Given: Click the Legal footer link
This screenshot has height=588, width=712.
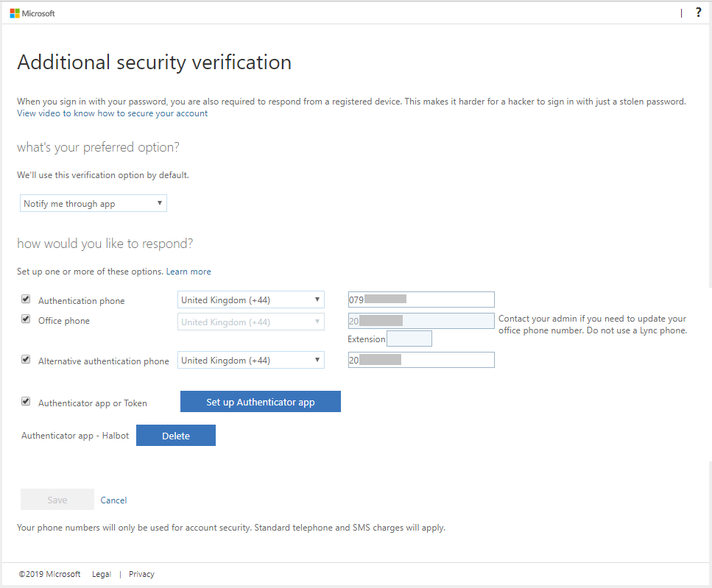Looking at the screenshot, I should click(x=101, y=573).
